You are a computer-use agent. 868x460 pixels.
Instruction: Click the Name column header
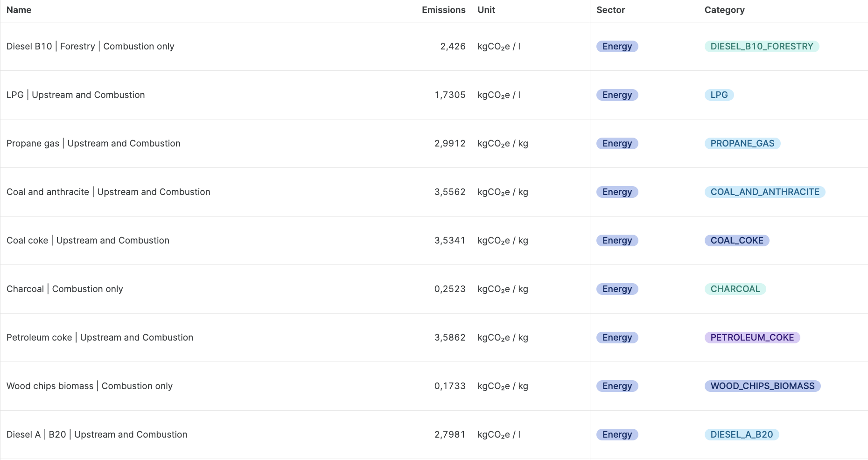[x=19, y=10]
